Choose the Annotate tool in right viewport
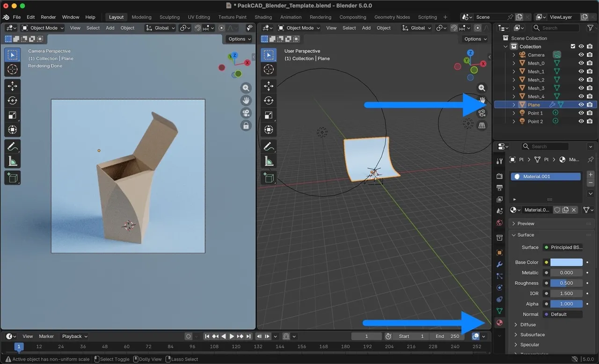 tap(269, 146)
